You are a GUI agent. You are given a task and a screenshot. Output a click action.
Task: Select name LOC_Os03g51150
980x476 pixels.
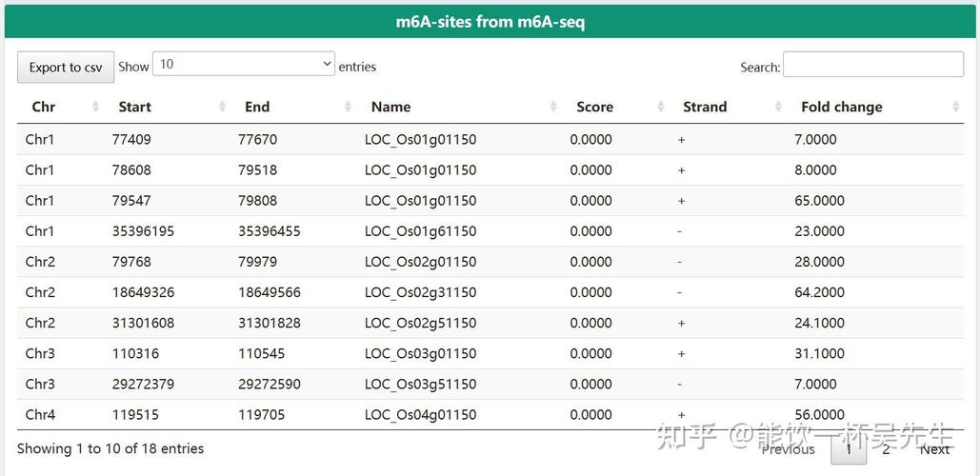click(421, 385)
